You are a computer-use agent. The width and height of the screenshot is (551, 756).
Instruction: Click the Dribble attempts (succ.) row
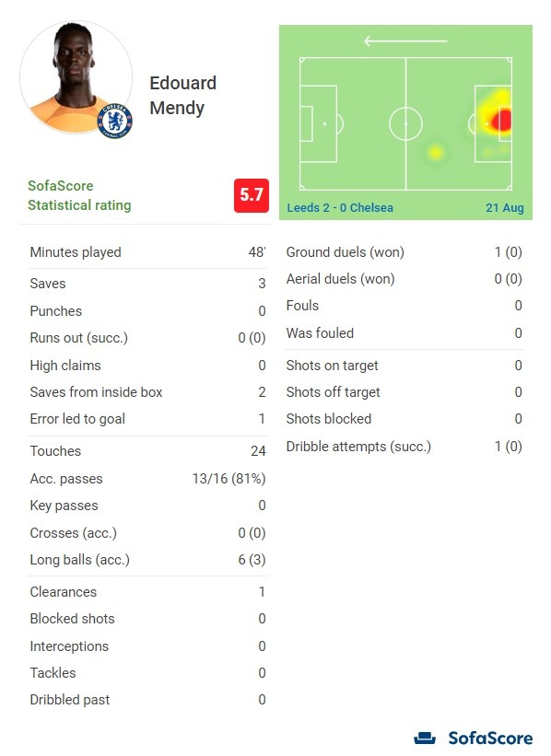pos(404,447)
